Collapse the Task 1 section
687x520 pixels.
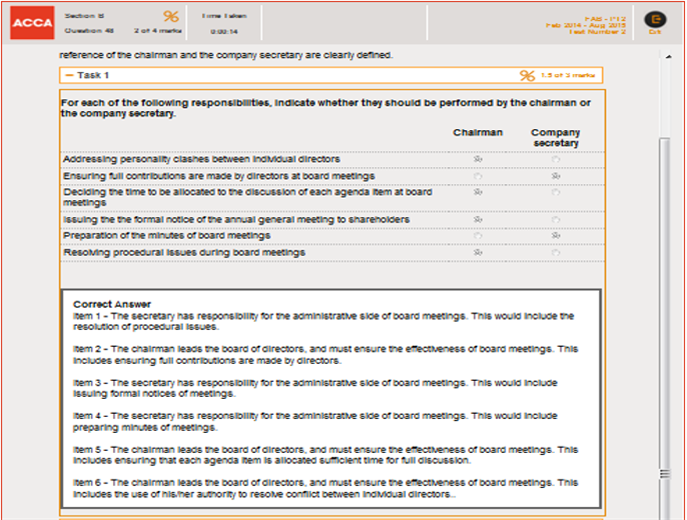(69, 75)
